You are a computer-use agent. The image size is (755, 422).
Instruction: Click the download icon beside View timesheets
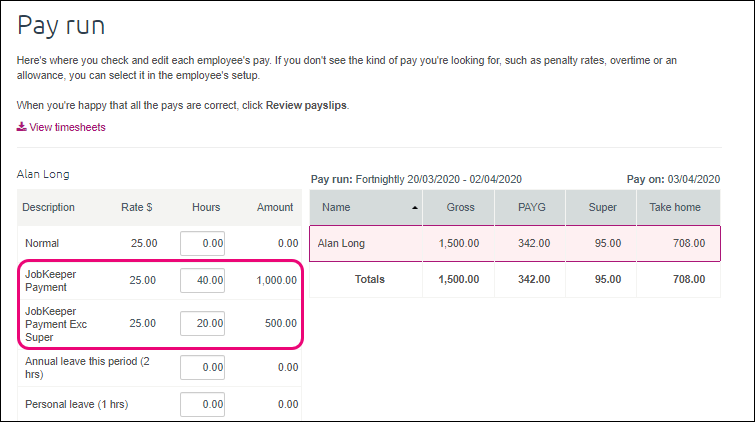tap(21, 127)
